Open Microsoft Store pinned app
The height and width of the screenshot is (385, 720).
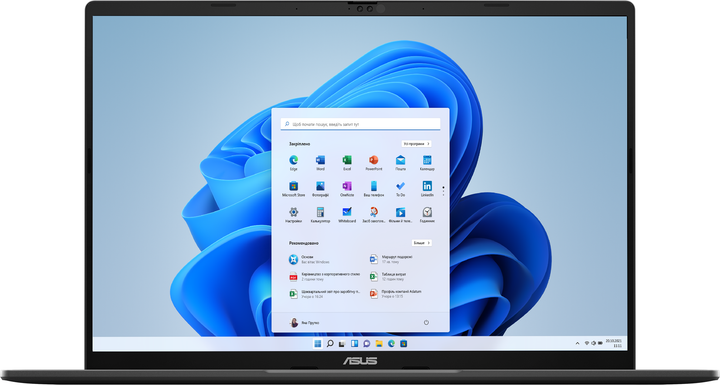(x=293, y=188)
